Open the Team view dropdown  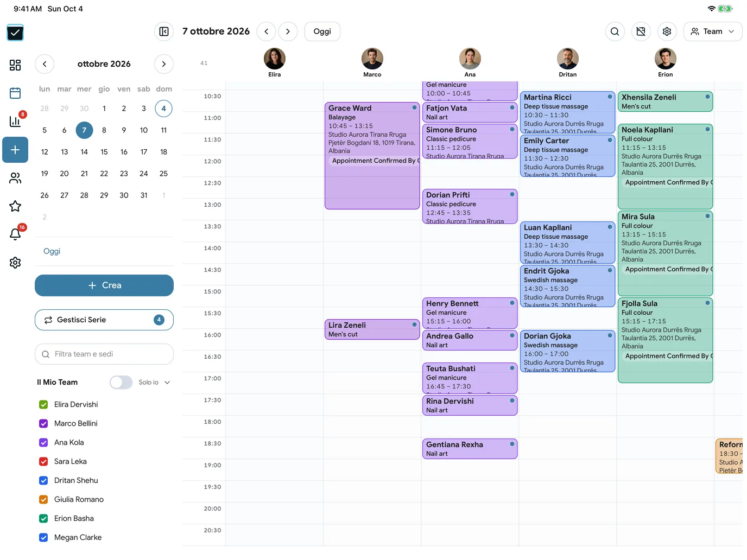(x=712, y=31)
